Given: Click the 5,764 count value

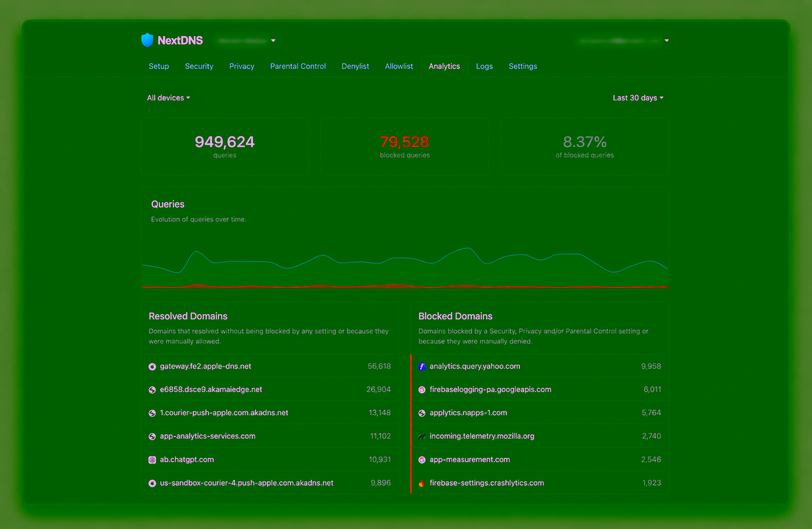Looking at the screenshot, I should [652, 413].
